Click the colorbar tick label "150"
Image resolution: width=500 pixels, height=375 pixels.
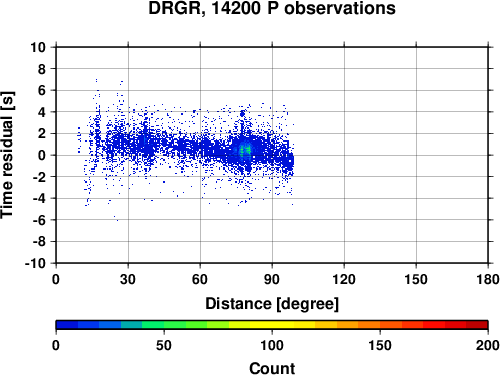point(380,345)
